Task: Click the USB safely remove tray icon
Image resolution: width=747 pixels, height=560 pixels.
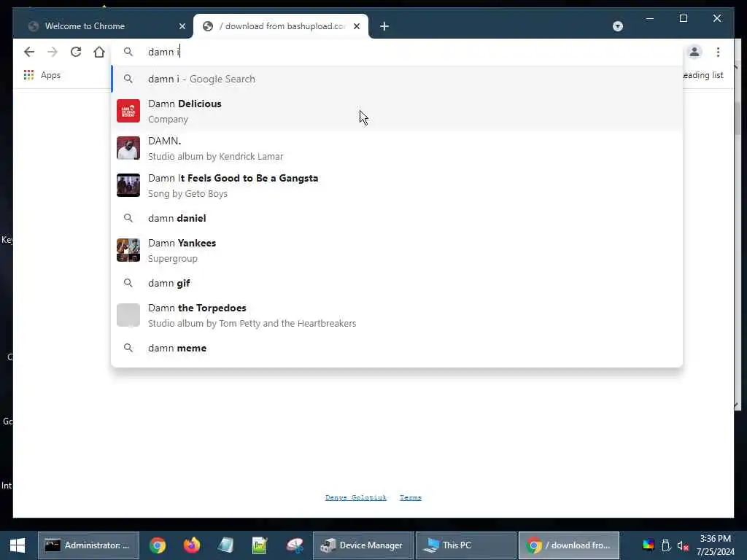Action: 666,545
